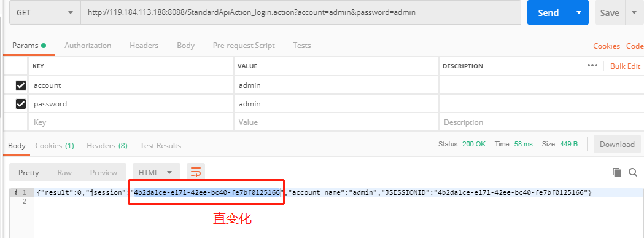The height and width of the screenshot is (238, 644).
Task: Select the Pretty view
Action: [x=29, y=173]
